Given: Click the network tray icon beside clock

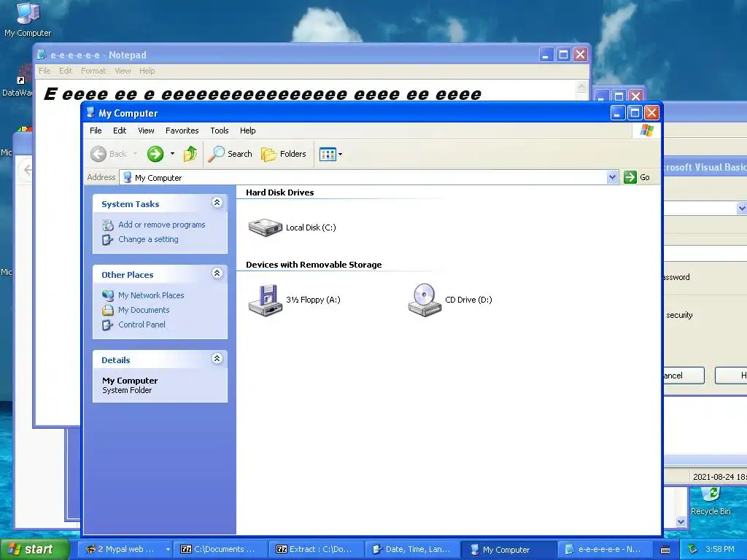Looking at the screenshot, I should tap(693, 549).
